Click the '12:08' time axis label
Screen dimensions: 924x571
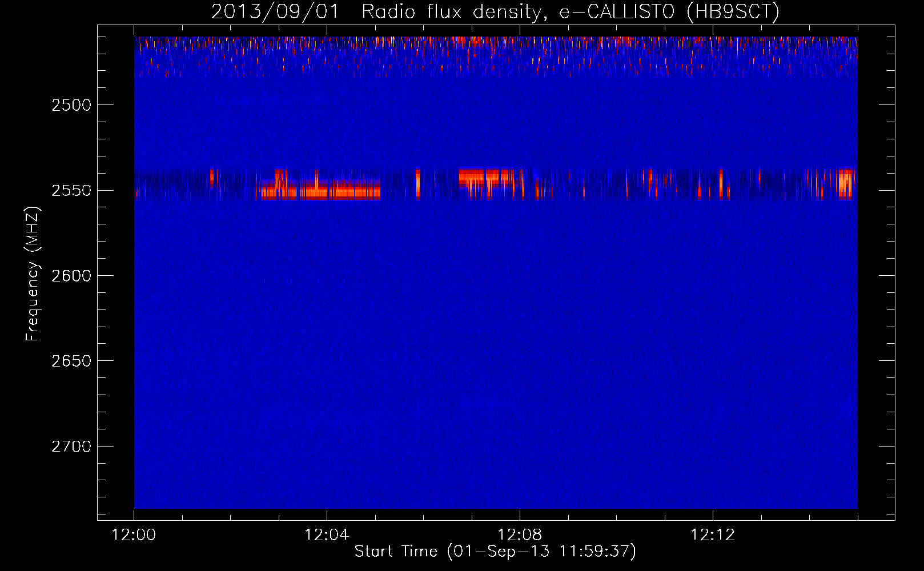pyautogui.click(x=520, y=535)
